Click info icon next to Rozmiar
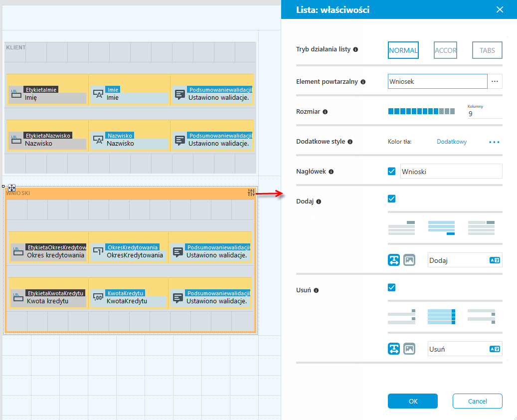The height and width of the screenshot is (420, 517). (325, 112)
